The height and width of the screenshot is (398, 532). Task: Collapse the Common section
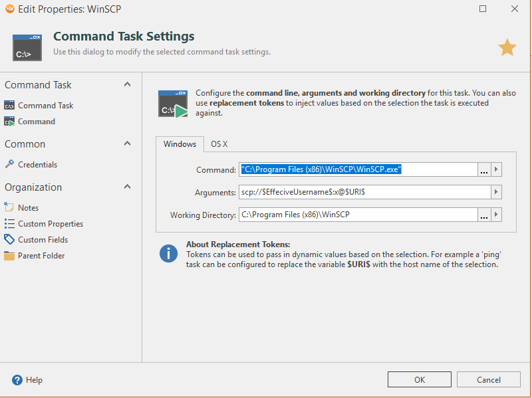click(x=128, y=144)
